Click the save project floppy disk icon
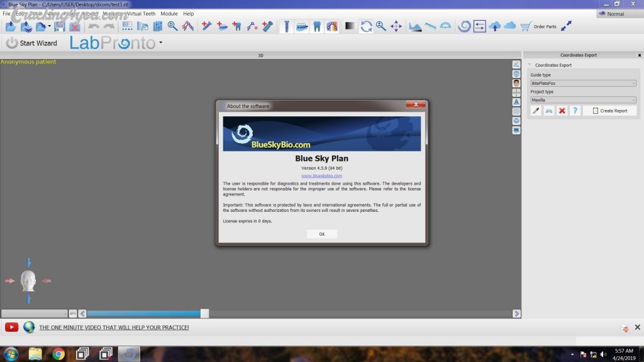The height and width of the screenshot is (362, 644). pos(60,26)
